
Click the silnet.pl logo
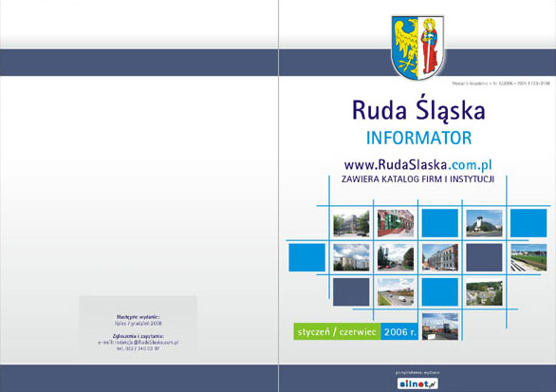[x=417, y=383]
